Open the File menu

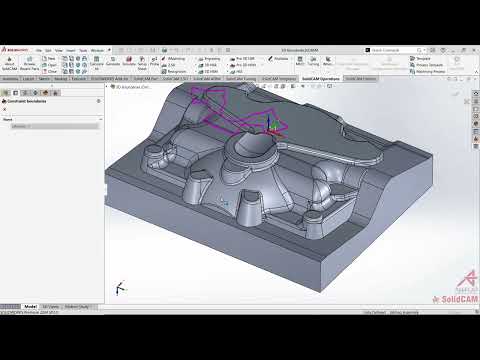click(x=39, y=50)
